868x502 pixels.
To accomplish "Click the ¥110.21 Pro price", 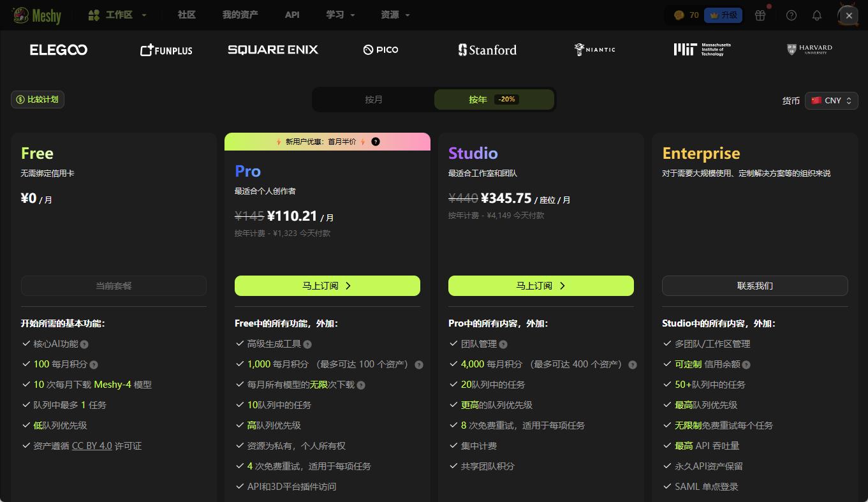I will point(292,216).
